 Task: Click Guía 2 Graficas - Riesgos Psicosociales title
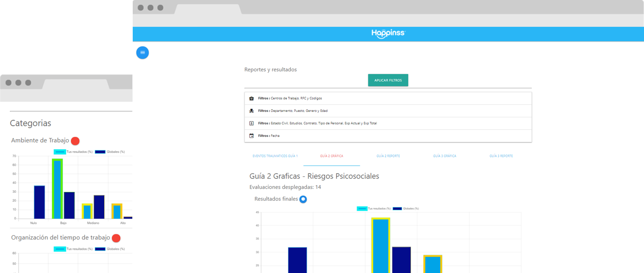point(314,176)
